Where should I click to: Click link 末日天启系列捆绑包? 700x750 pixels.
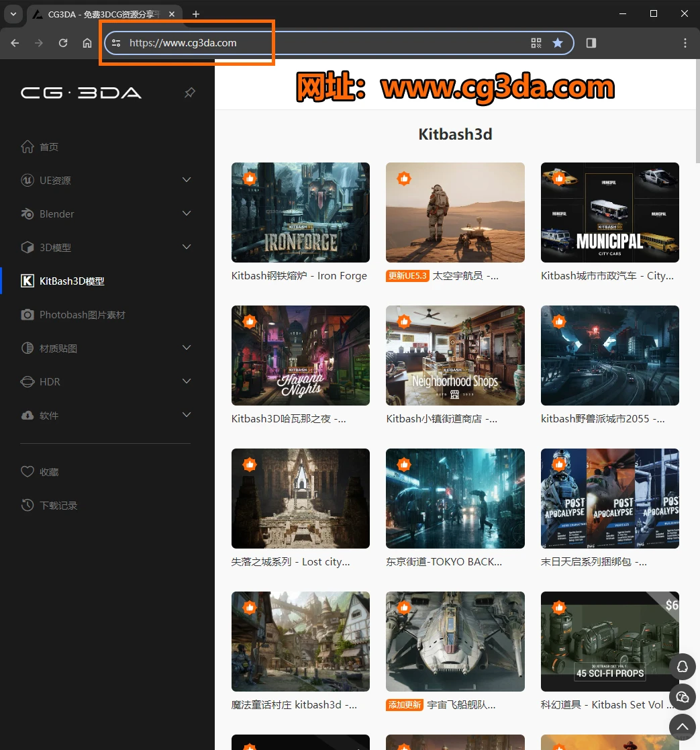pos(593,562)
